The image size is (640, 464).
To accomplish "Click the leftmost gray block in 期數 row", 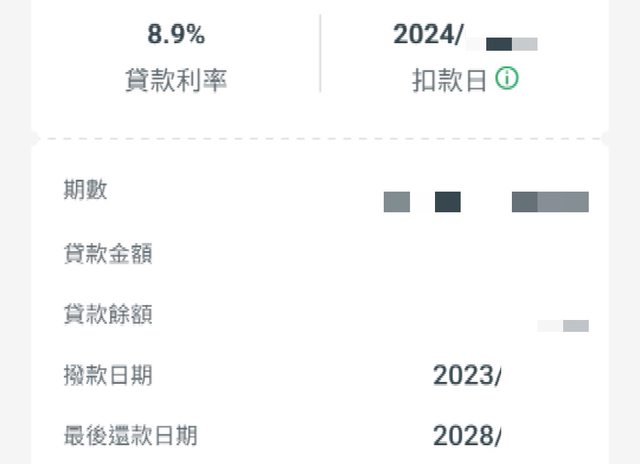I will [x=397, y=202].
